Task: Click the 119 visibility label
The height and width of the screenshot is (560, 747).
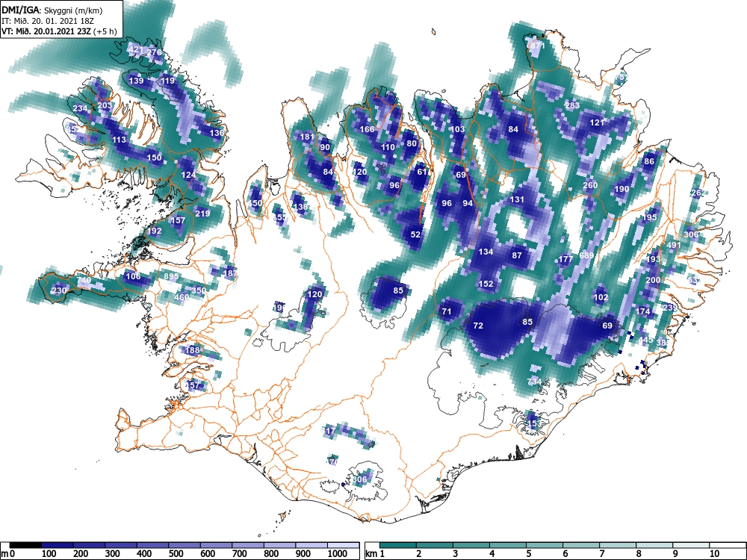Action: [167, 81]
